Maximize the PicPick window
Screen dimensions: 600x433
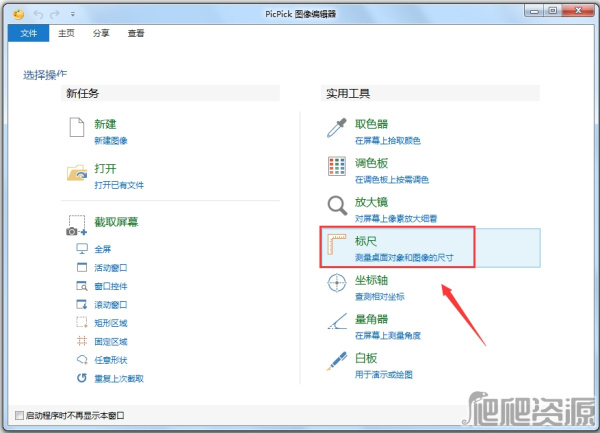pyautogui.click(x=553, y=11)
